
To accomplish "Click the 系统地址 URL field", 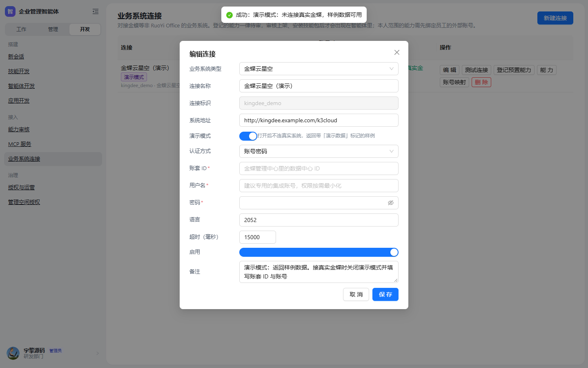I will (x=319, y=120).
